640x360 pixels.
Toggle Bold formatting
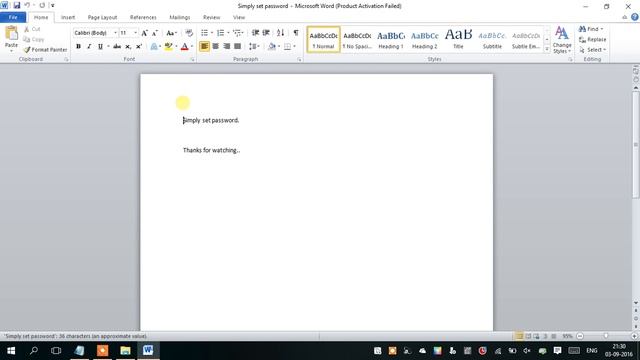(x=78, y=47)
